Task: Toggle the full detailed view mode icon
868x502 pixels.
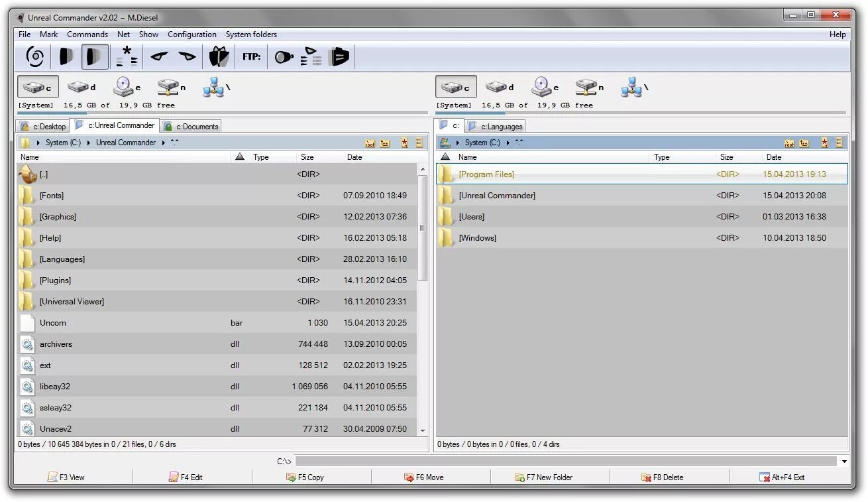Action: [x=95, y=56]
